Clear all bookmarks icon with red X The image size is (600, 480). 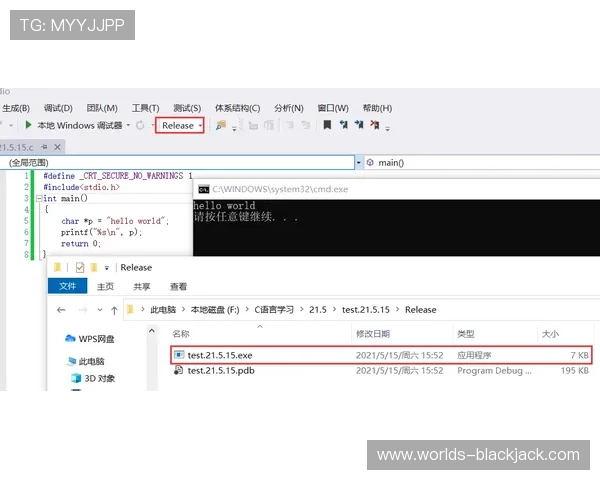pyautogui.click(x=375, y=124)
